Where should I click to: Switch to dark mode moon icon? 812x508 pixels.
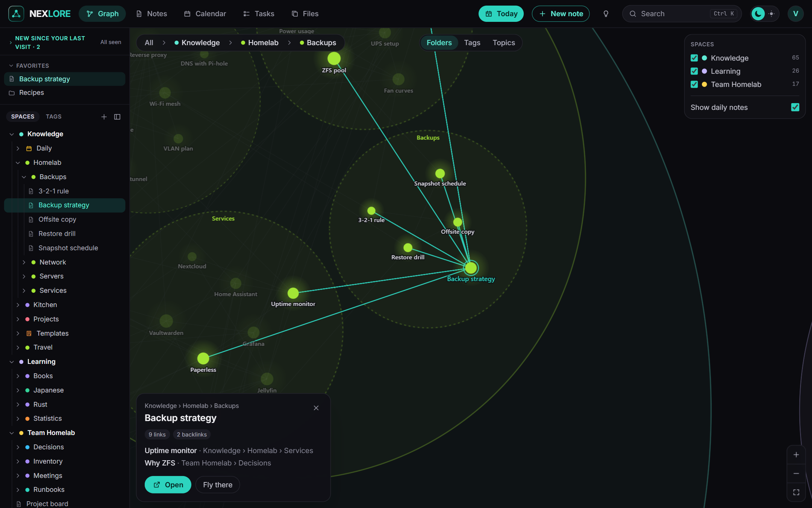(x=758, y=14)
